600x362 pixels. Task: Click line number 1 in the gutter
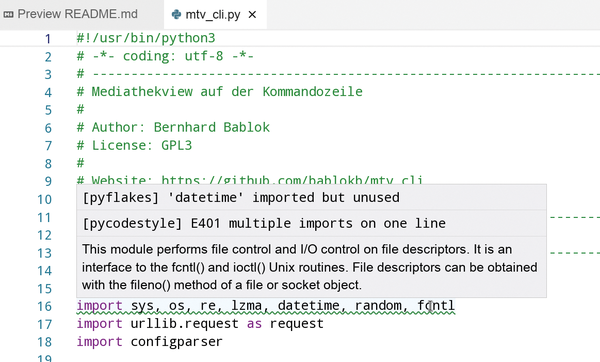coord(48,39)
